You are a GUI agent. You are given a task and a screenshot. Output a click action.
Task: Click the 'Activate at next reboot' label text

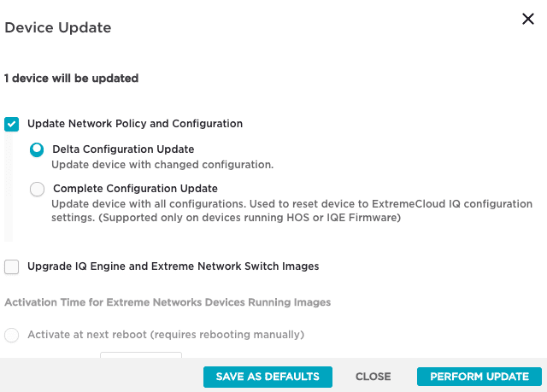coord(166,335)
